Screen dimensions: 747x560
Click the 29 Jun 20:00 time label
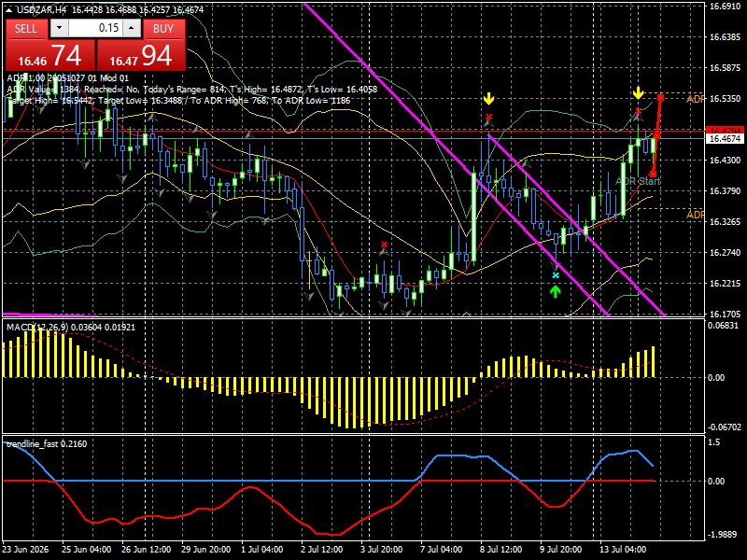tap(205, 549)
